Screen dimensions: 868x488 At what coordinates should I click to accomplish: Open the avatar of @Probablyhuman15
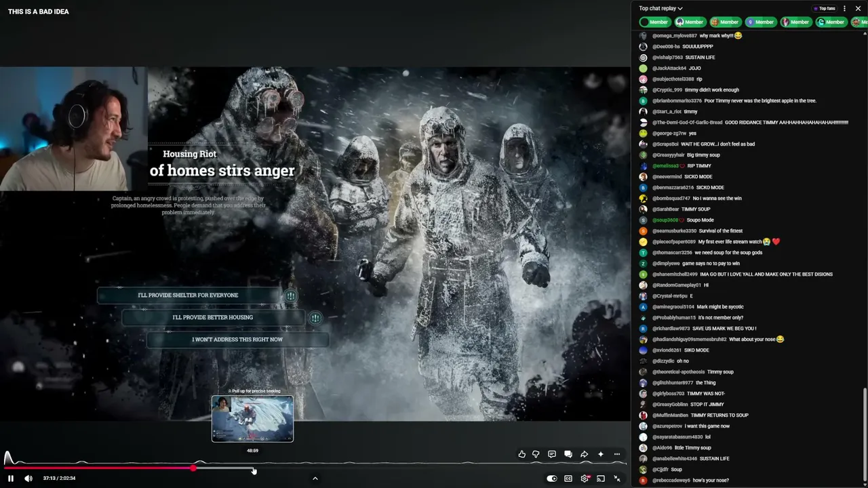click(644, 317)
